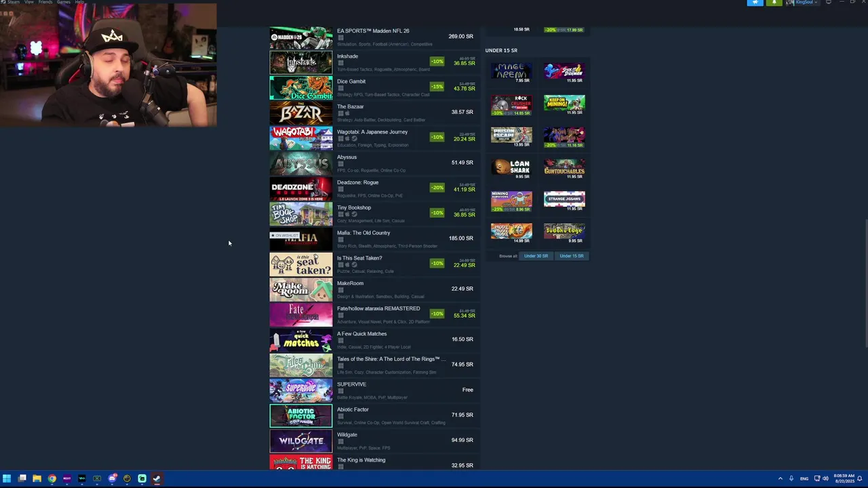Viewport: 868px width, 488px height.
Task: Click the volume speaker tray icon
Action: click(825, 479)
